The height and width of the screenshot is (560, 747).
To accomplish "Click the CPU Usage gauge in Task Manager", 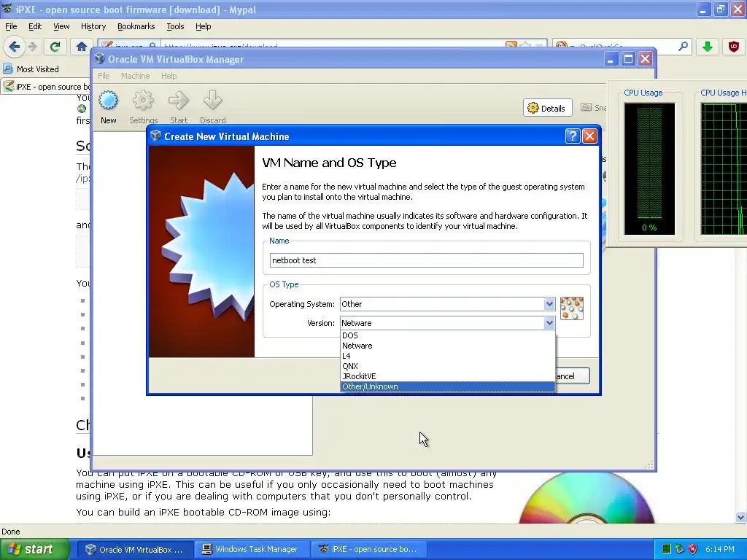I will (x=649, y=168).
